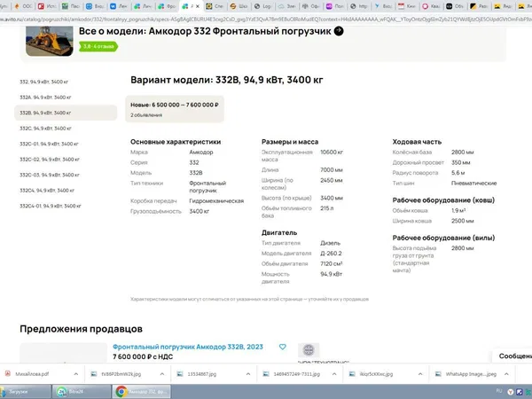Switch to the Раз browser tab
The width and height of the screenshot is (532, 399).
pos(479,6)
